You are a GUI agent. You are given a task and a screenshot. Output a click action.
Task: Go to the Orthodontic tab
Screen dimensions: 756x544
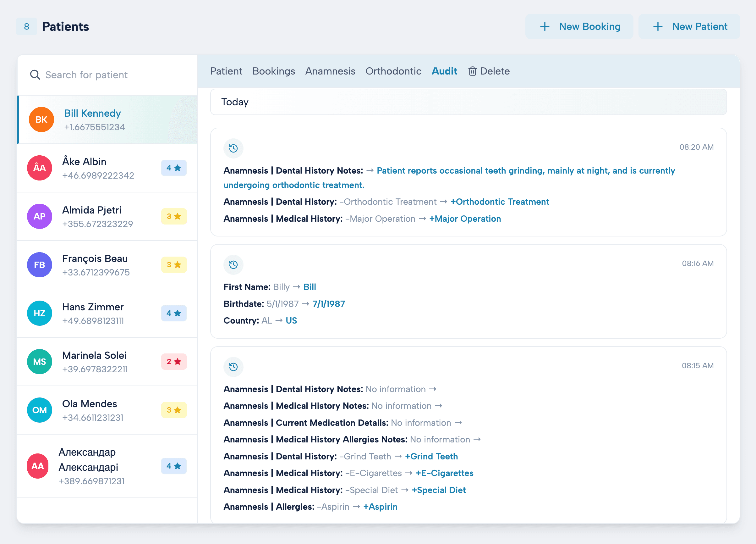393,71
